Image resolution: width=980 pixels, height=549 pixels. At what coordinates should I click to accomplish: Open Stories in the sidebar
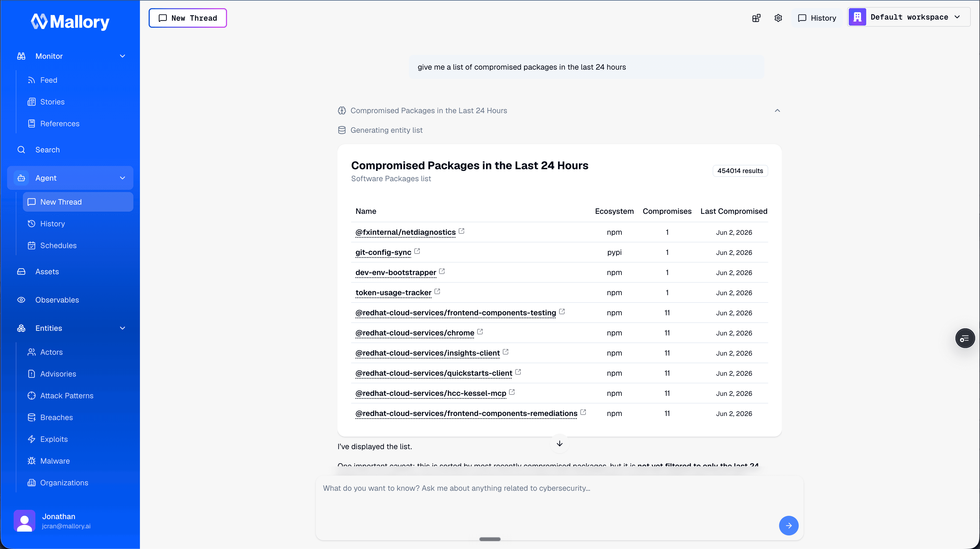[x=78, y=102]
